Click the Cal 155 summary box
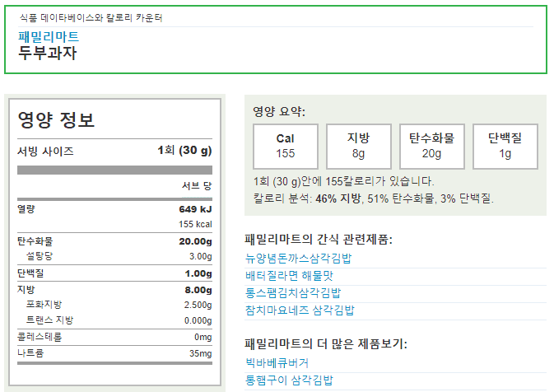The height and width of the screenshot is (392, 554). point(286,147)
